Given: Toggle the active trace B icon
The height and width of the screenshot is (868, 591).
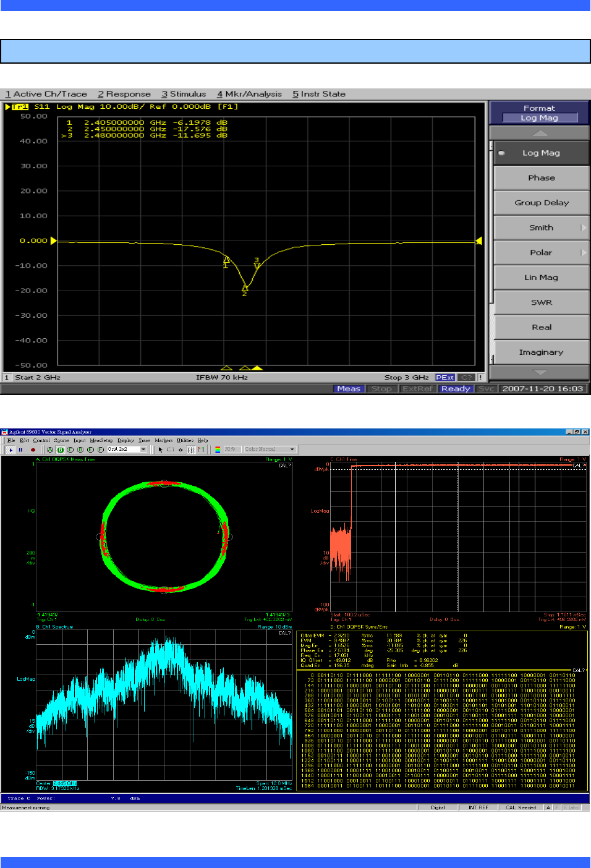Looking at the screenshot, I should [x=61, y=449].
